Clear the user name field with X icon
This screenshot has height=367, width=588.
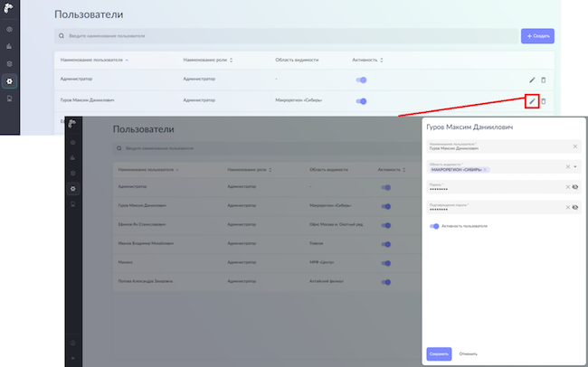pyautogui.click(x=574, y=146)
